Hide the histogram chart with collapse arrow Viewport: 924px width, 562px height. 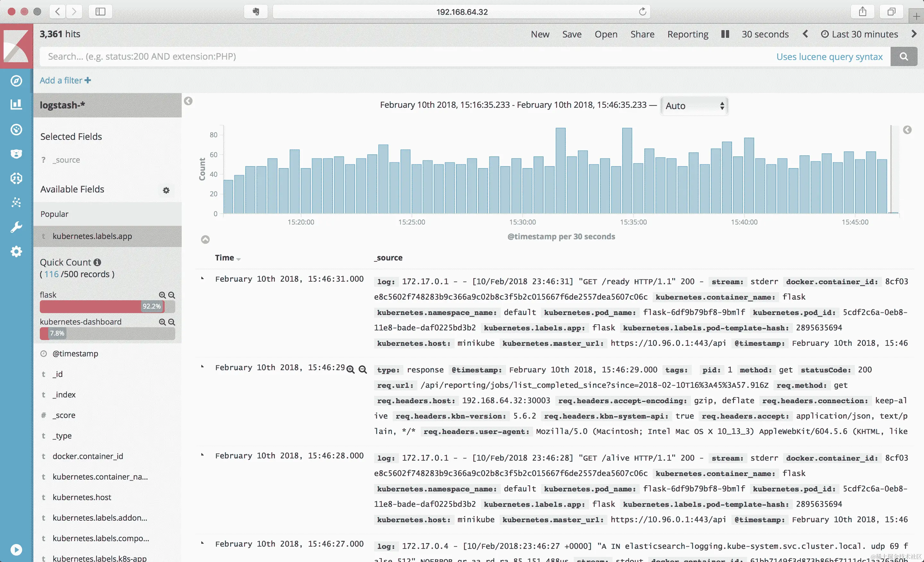pos(205,239)
